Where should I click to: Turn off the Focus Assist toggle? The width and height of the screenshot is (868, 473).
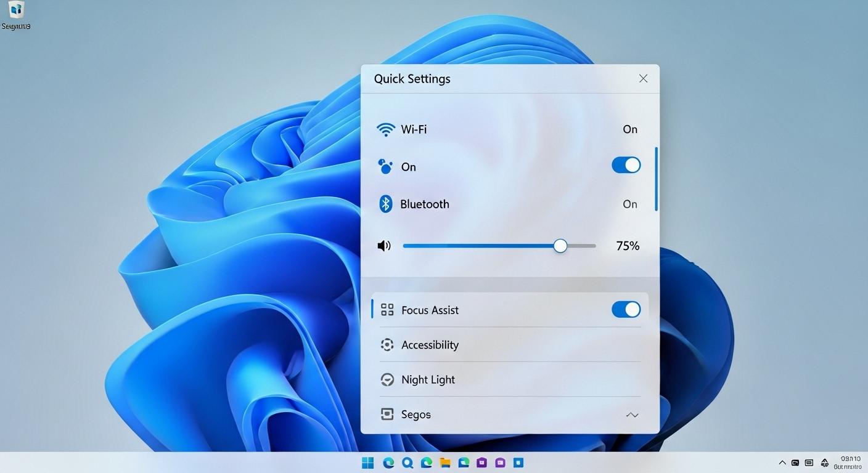[626, 310]
